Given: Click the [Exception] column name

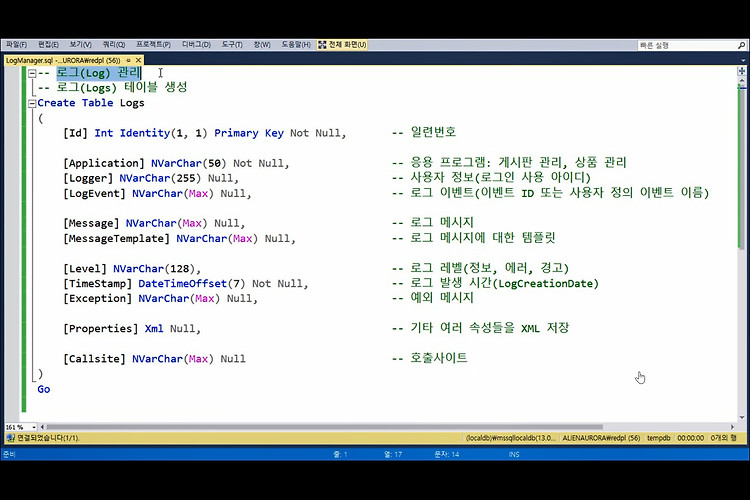Looking at the screenshot, I should pyautogui.click(x=97, y=299).
